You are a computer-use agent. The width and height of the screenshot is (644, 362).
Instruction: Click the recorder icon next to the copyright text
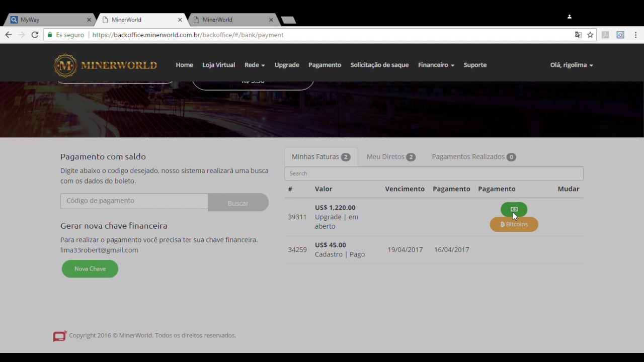coord(60,336)
